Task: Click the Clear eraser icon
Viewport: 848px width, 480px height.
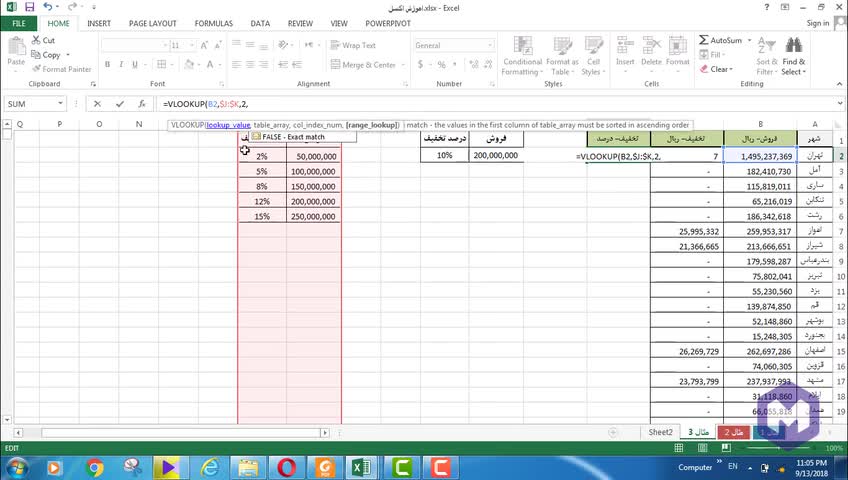Action: click(x=704, y=69)
